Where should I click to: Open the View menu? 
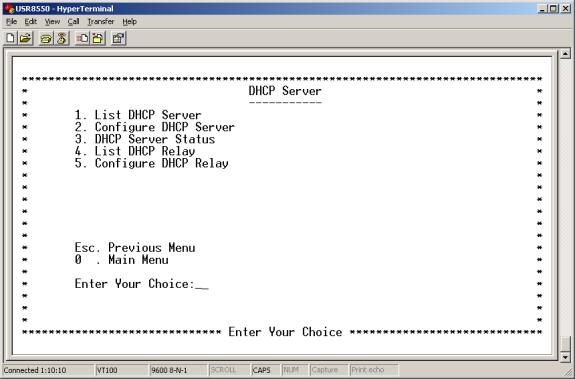(52, 22)
